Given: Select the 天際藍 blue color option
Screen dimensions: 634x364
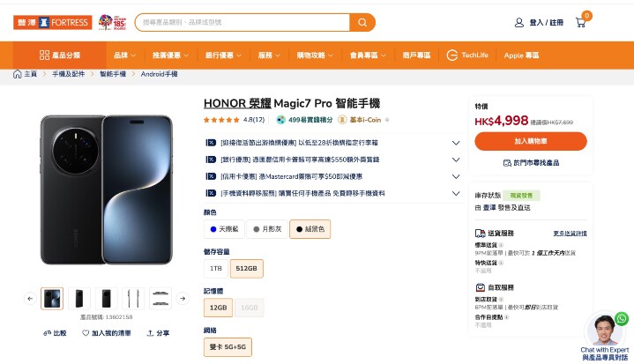Looking at the screenshot, I should click(x=222, y=229).
